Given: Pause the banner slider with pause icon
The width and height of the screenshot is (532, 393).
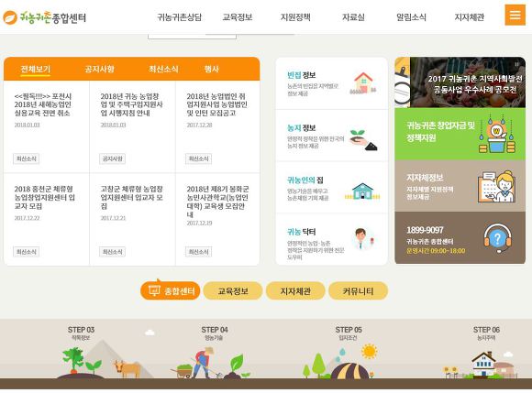Looking at the screenshot, I should [x=517, y=64].
